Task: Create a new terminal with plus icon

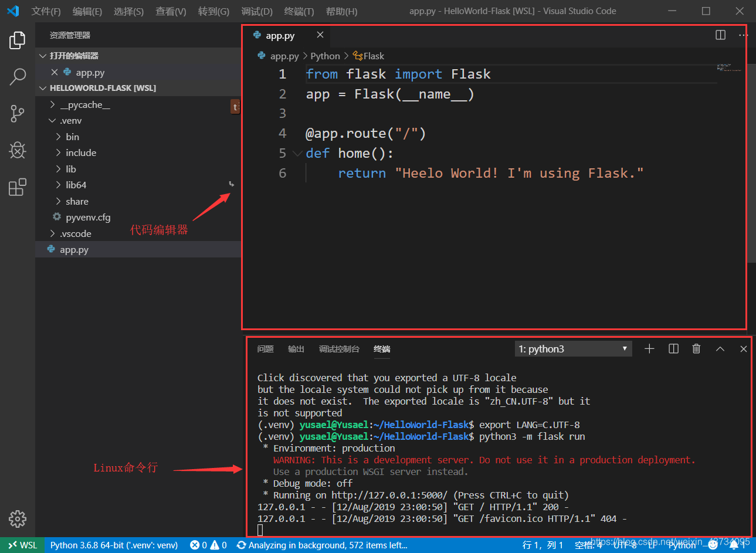Action: coord(649,349)
